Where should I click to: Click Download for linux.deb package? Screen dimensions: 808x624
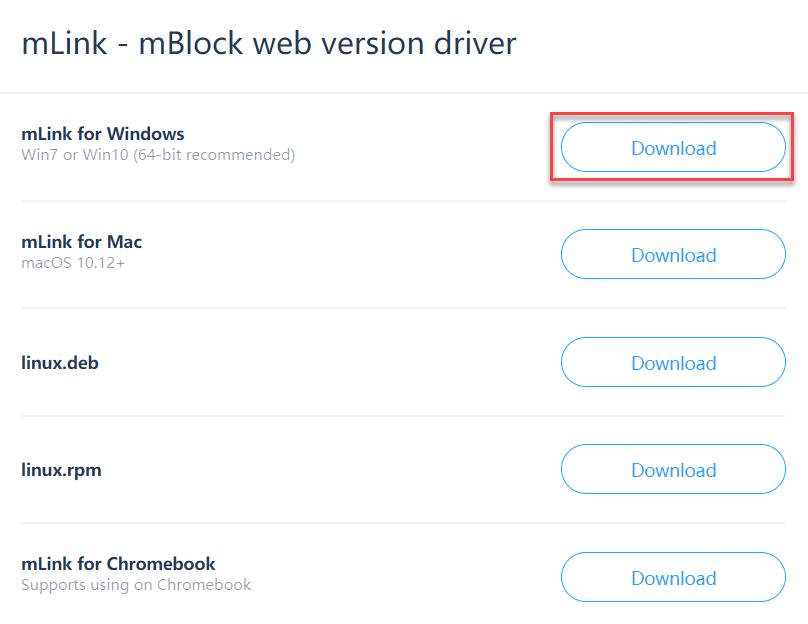(x=673, y=363)
